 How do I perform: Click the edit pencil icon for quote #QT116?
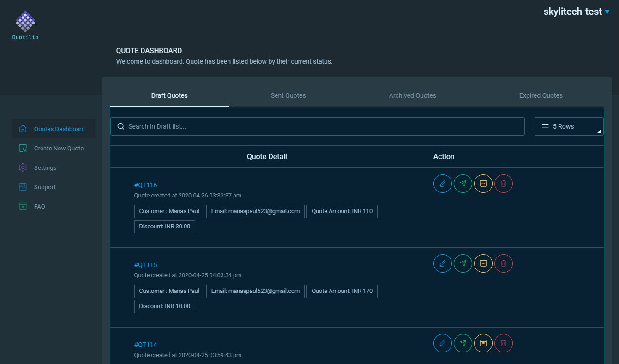(442, 184)
